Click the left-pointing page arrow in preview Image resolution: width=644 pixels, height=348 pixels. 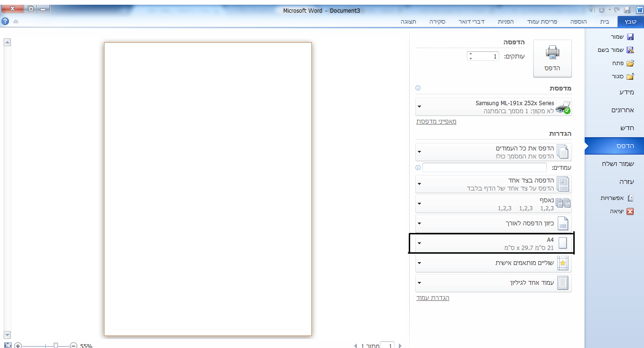point(355,346)
